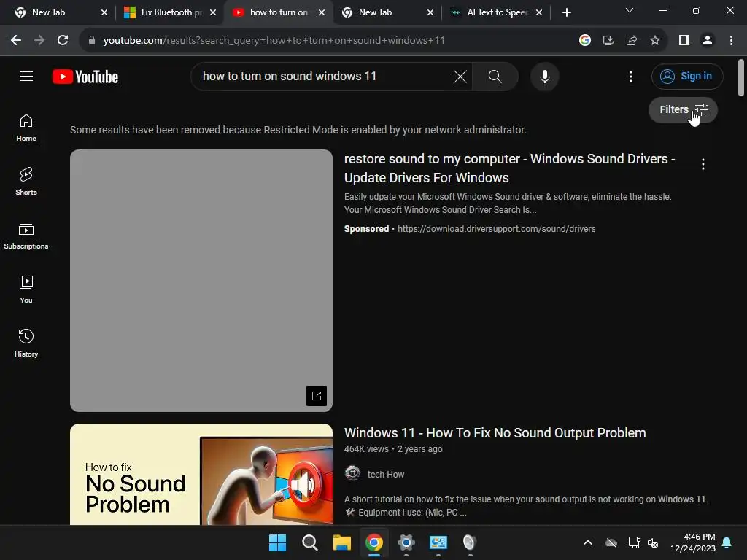Open Settings gear in the taskbar
Image resolution: width=747 pixels, height=560 pixels.
point(406,542)
